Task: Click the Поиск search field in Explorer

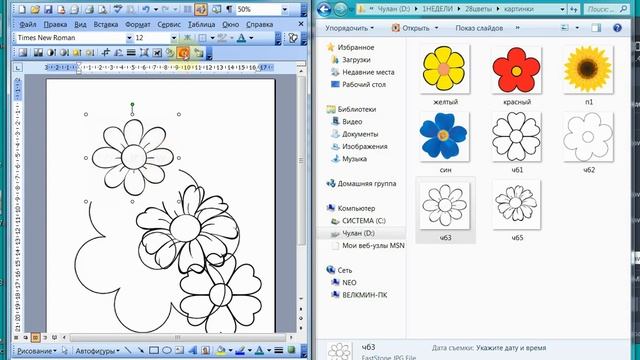Action: point(606,9)
